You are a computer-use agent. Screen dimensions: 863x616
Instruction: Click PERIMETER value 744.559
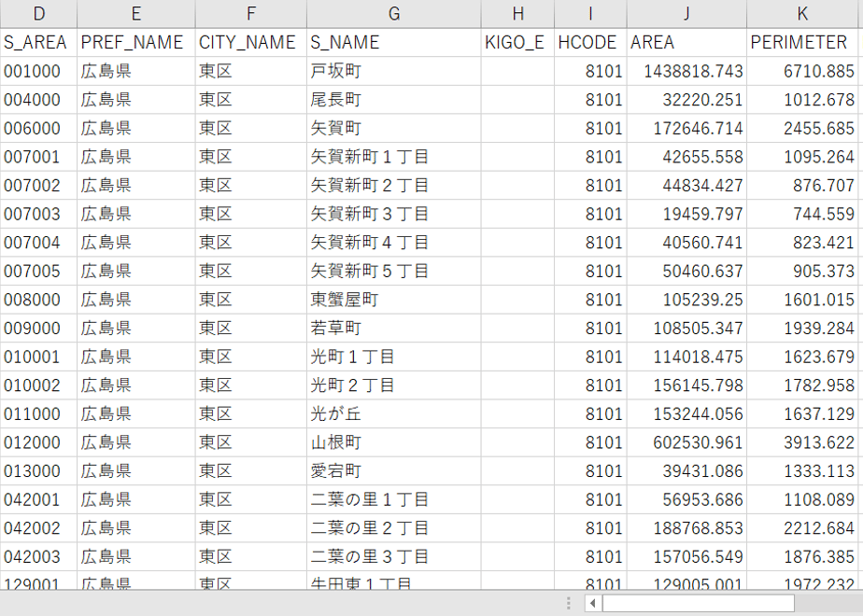[802, 214]
